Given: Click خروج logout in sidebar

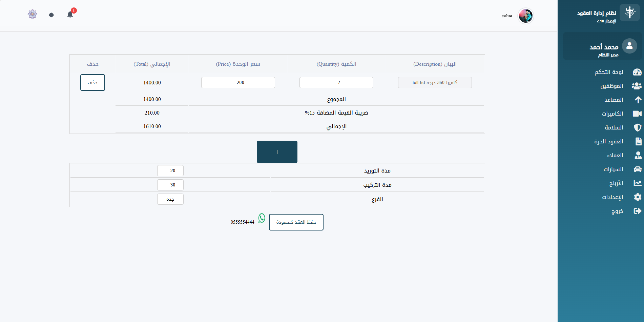Looking at the screenshot, I should (x=617, y=211).
